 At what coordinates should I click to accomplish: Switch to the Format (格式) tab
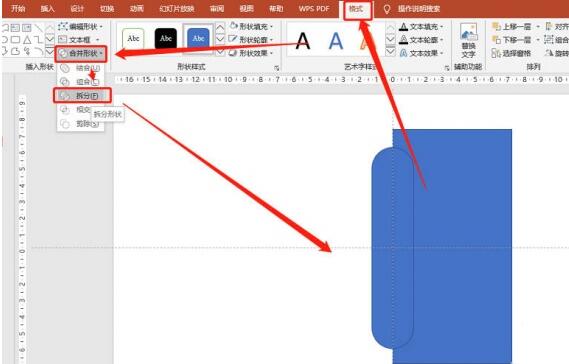pyautogui.click(x=356, y=9)
